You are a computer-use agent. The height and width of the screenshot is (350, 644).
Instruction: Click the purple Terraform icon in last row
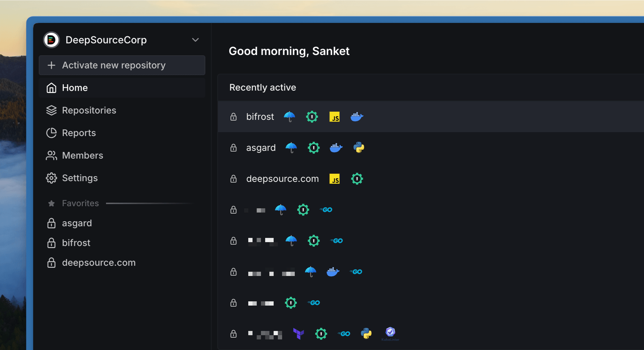point(299,334)
